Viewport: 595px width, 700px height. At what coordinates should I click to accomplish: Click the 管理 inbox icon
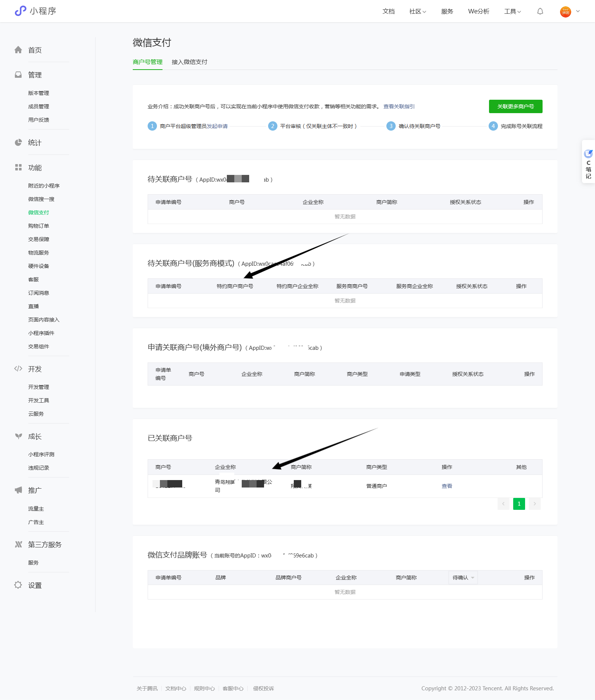[18, 75]
